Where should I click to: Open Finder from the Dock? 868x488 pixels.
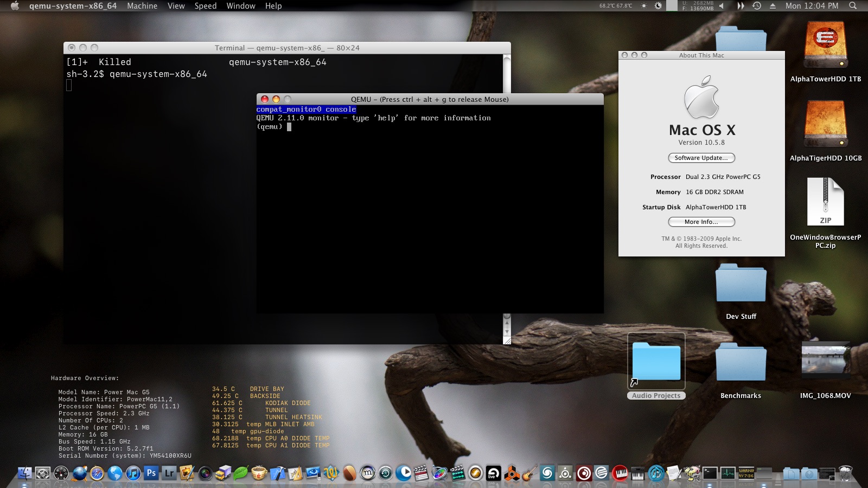tap(24, 473)
